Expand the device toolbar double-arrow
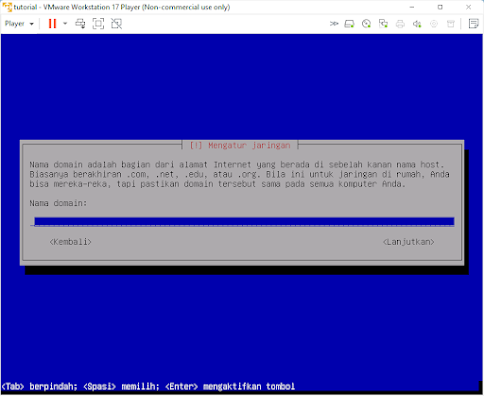The width and height of the screenshot is (484, 396). click(x=334, y=24)
